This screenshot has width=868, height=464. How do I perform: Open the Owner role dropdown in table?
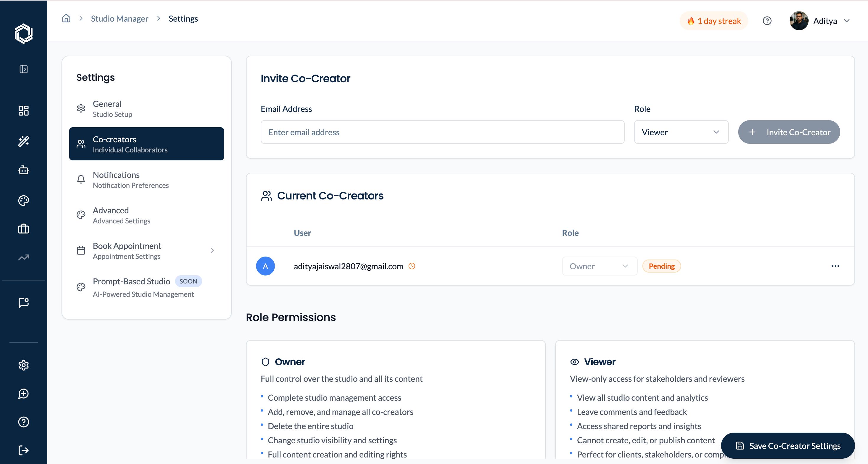coord(599,266)
